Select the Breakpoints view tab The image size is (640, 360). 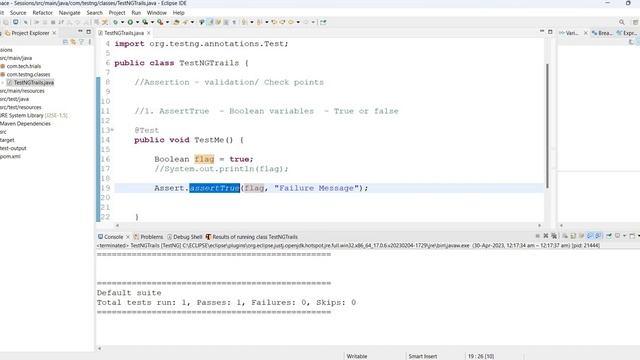[602, 33]
